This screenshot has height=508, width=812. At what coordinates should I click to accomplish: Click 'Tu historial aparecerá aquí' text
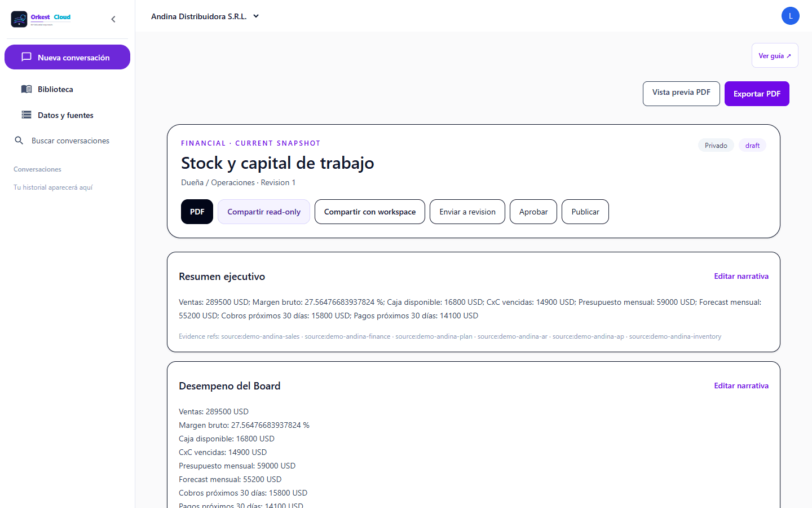tap(53, 187)
